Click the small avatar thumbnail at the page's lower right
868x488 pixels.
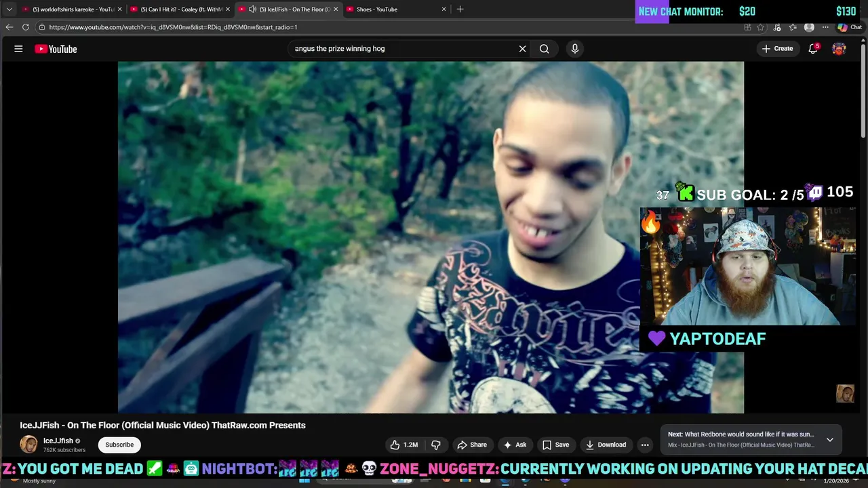(x=845, y=394)
